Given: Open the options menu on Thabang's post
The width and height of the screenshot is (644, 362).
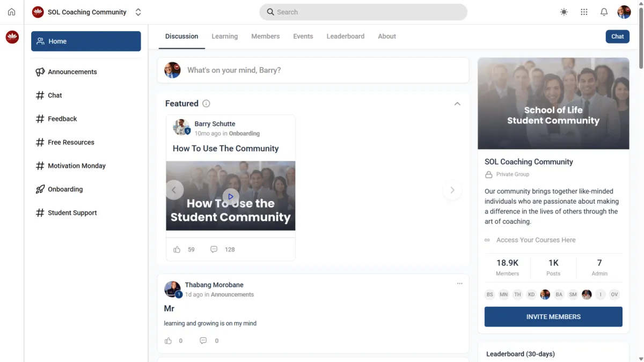Looking at the screenshot, I should [459, 284].
